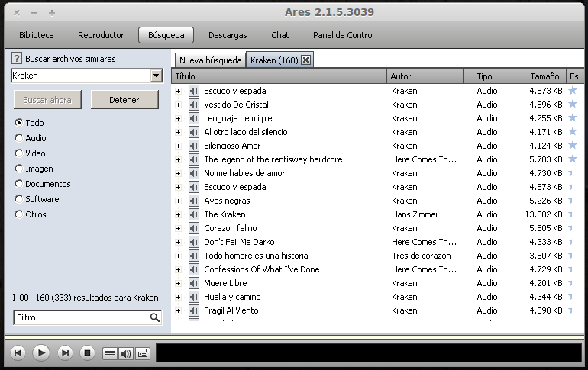Select the Documentos radio button
Viewport: 588px width, 370px height.
point(19,184)
